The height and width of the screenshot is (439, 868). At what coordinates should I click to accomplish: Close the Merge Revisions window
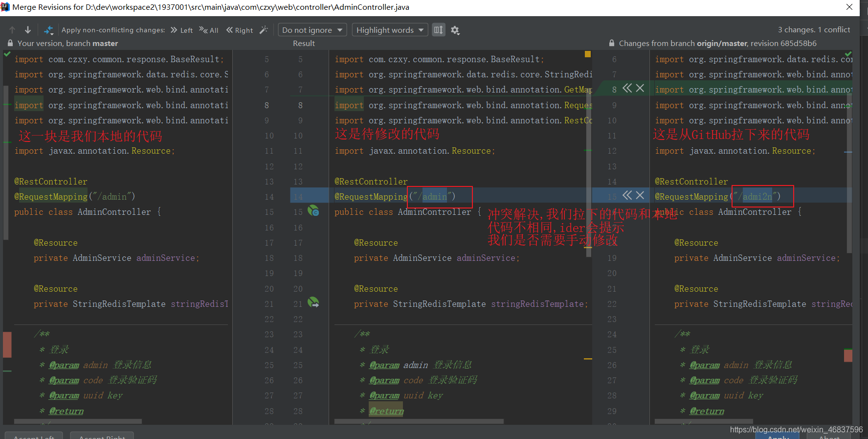(x=849, y=7)
